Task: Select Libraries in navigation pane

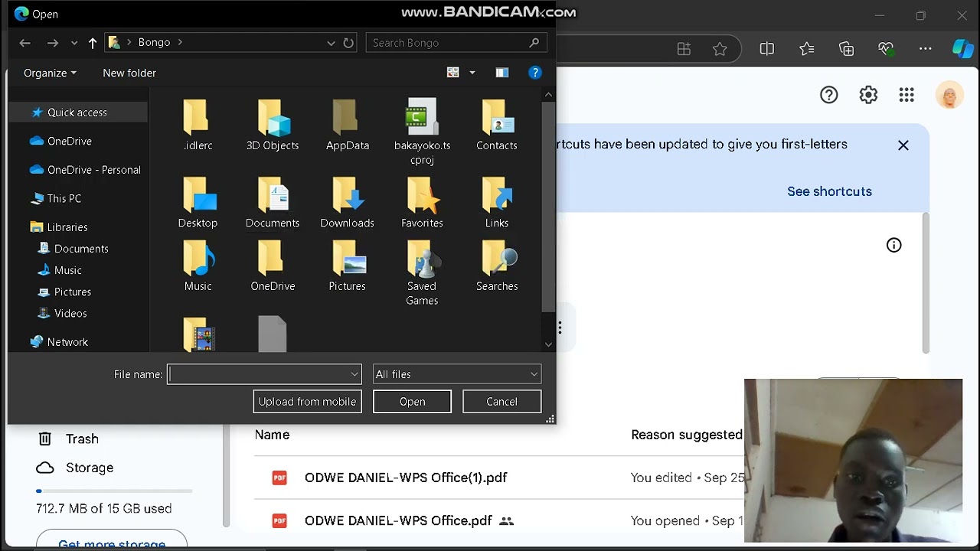Action: 59,227
